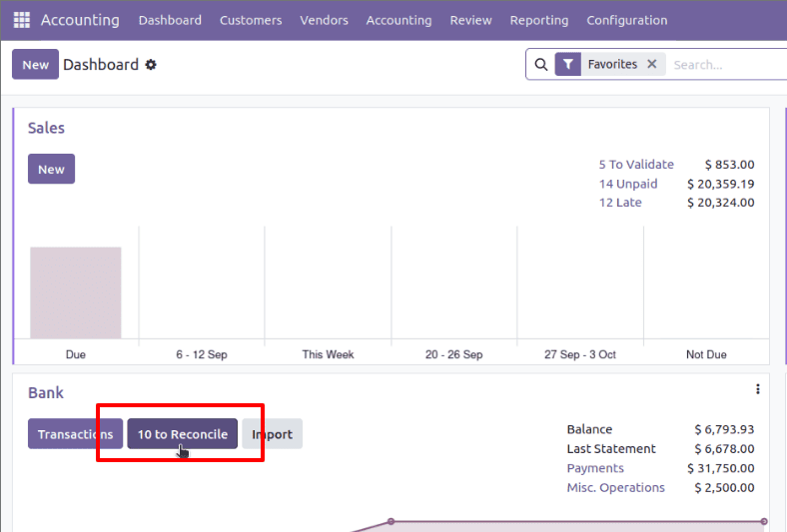This screenshot has width=787, height=532.
Task: Open 14 Unpaid invoices
Action: pyautogui.click(x=628, y=184)
